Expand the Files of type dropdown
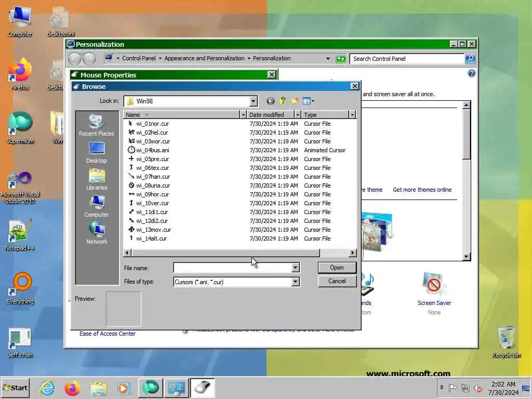532x399 pixels. point(295,282)
